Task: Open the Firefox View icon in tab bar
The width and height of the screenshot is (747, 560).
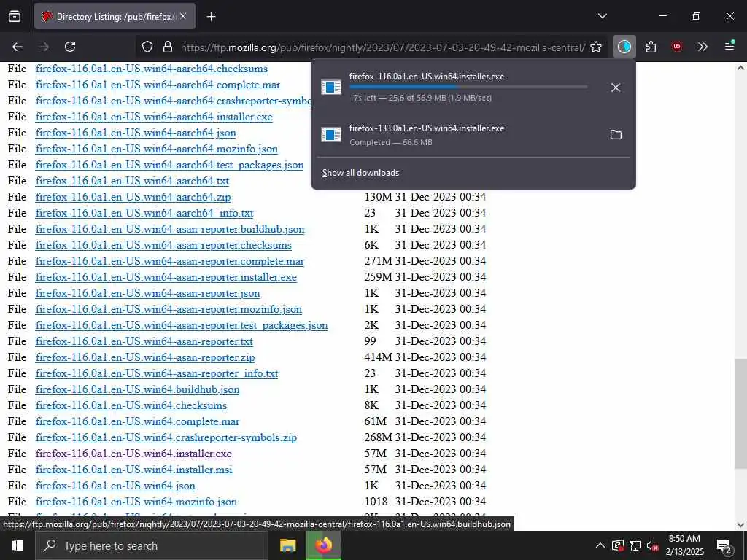Action: coord(15,16)
